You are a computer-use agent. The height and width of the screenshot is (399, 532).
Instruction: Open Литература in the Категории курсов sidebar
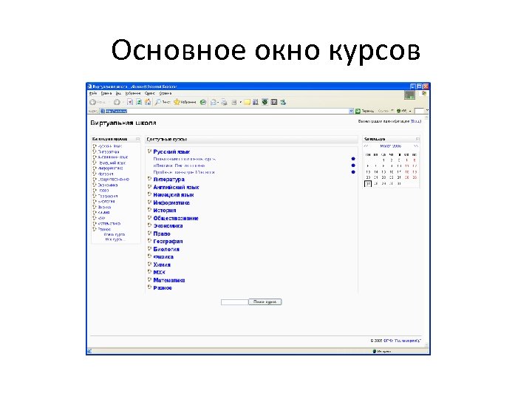(x=109, y=151)
